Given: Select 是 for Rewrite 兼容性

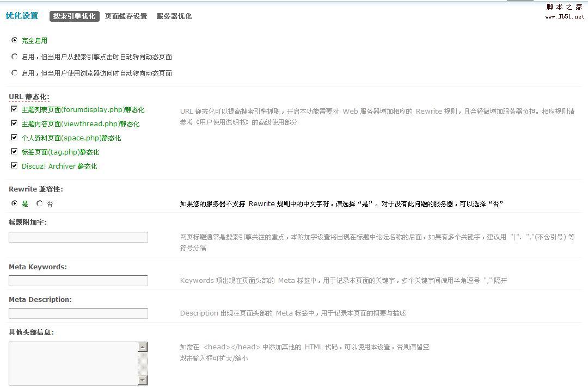Looking at the screenshot, I should click(14, 203).
